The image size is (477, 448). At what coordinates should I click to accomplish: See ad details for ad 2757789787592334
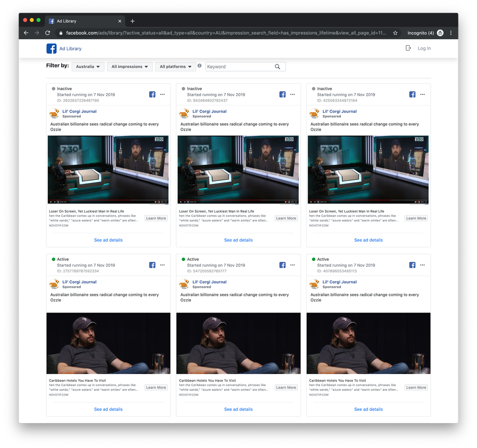click(108, 409)
